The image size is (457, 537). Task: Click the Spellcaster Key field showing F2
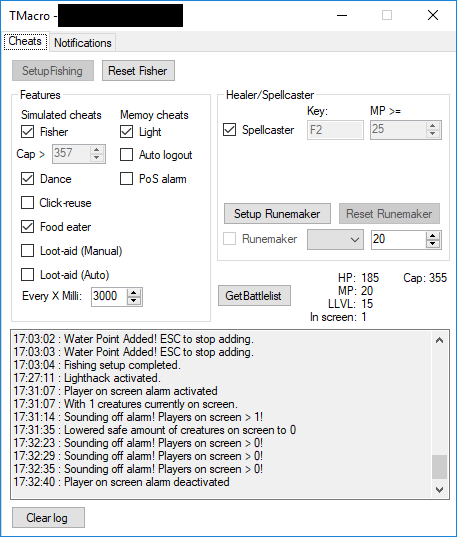[335, 130]
